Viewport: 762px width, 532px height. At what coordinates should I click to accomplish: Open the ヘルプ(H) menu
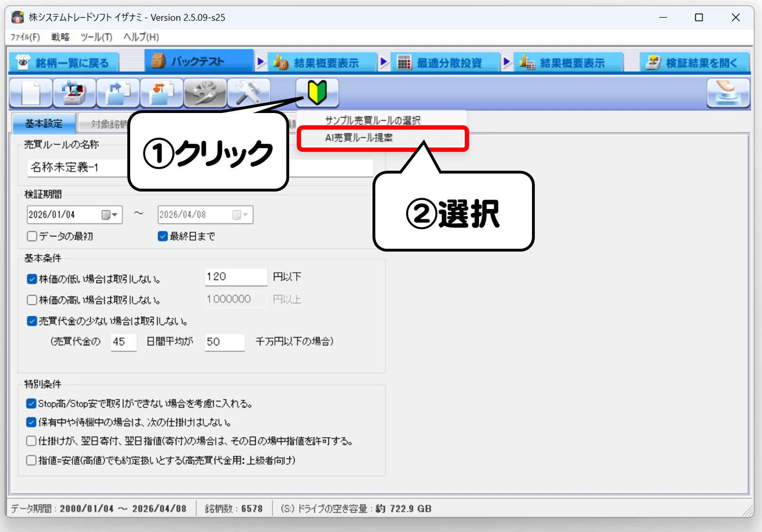click(x=141, y=37)
